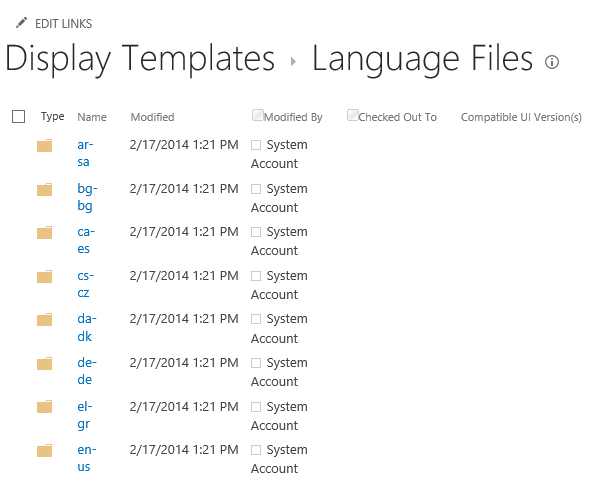Click the ar-sa folder icon
The width and height of the screenshot is (590, 479).
[x=44, y=146]
